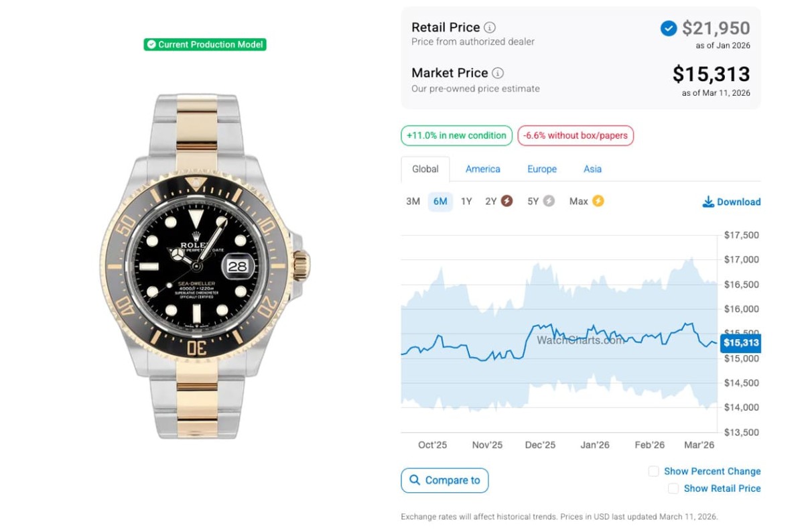Click the Download arrow icon

[x=708, y=202]
